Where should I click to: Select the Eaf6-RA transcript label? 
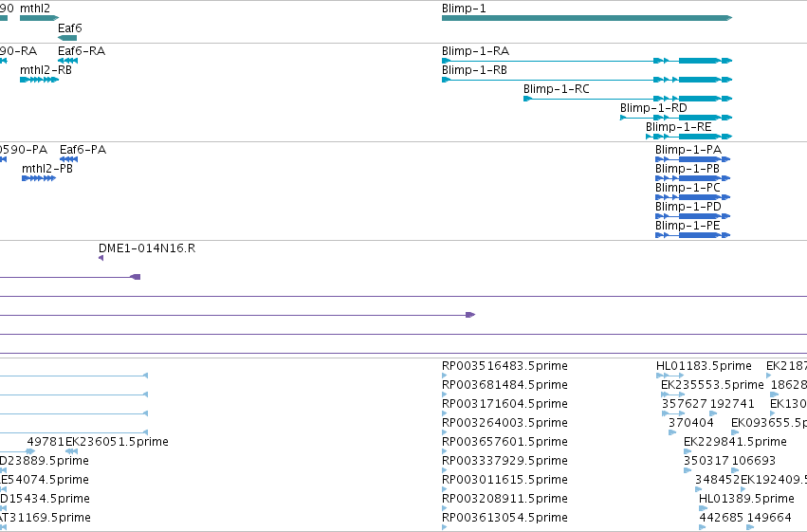pos(82,51)
